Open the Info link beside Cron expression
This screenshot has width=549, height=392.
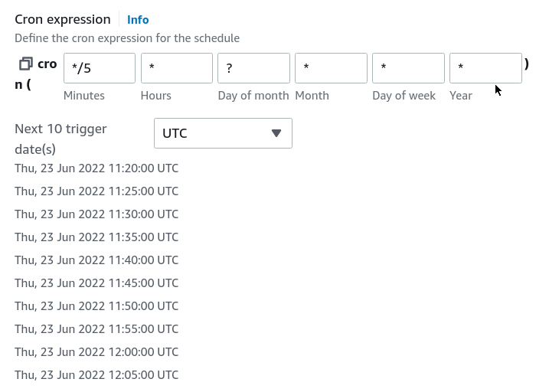(138, 20)
